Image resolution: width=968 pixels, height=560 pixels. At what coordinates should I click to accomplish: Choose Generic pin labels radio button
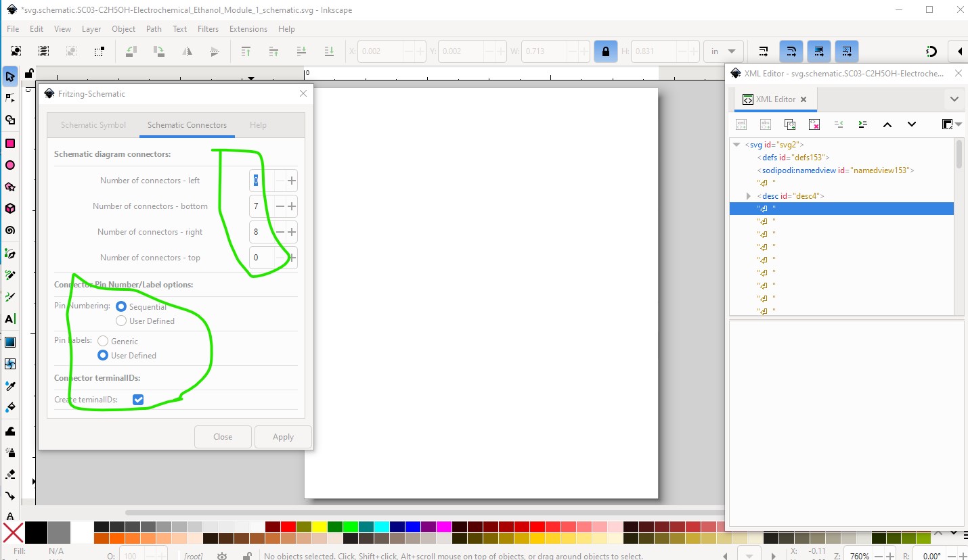pyautogui.click(x=103, y=341)
